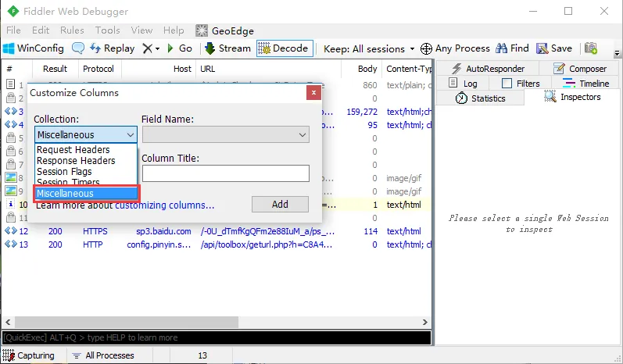Open the Remove sessions dropdown arrow
Image resolution: width=623 pixels, height=364 pixels.
tap(157, 49)
